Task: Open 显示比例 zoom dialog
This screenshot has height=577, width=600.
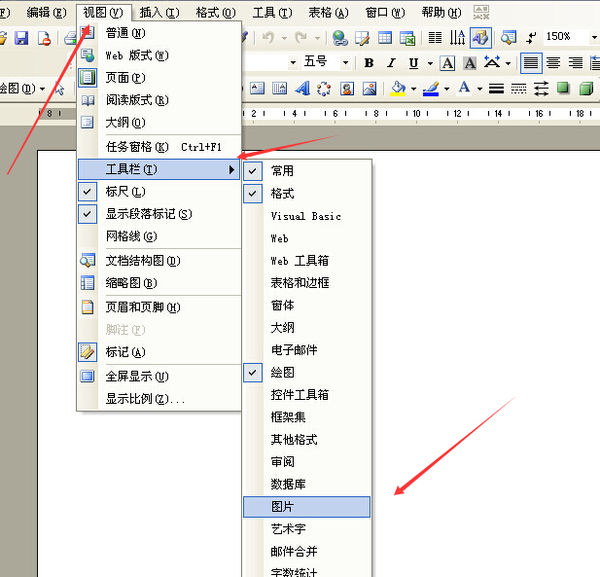Action: click(x=159, y=399)
